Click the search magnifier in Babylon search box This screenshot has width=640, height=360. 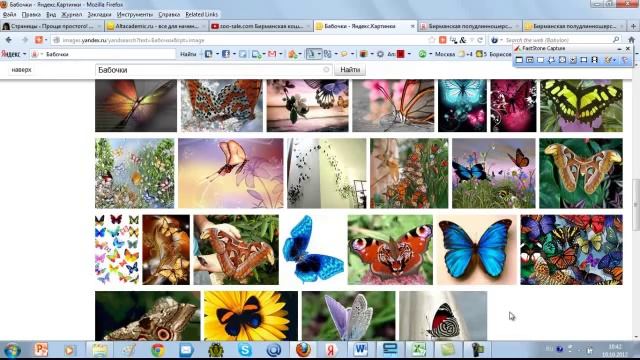pyautogui.click(x=616, y=40)
